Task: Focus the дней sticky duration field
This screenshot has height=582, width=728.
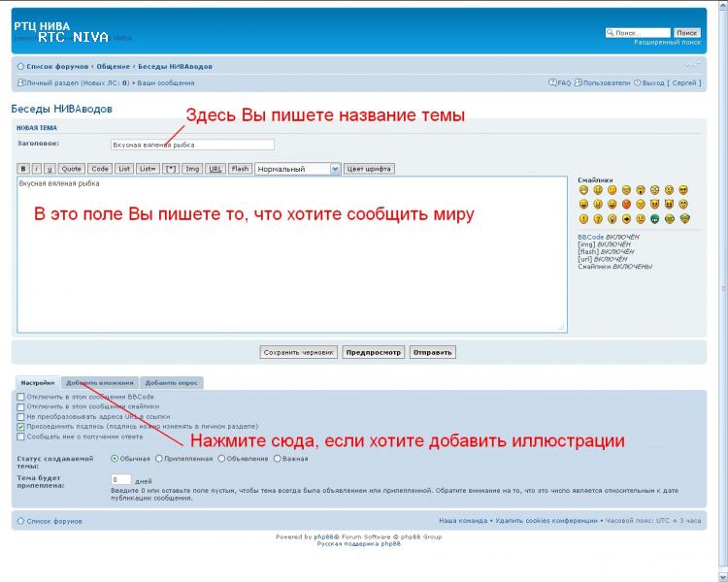Action: [120, 479]
